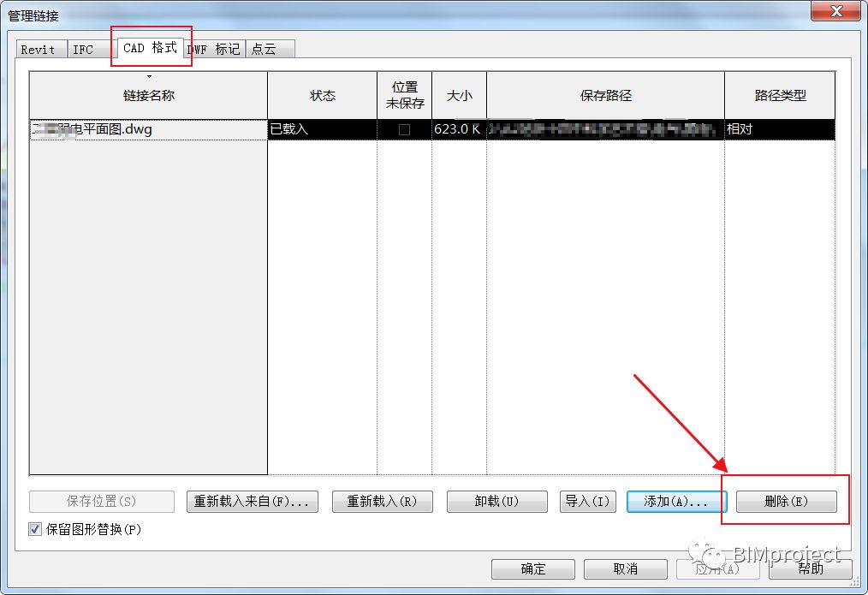Click the 导入(I) button
868x595 pixels.
pyautogui.click(x=587, y=502)
